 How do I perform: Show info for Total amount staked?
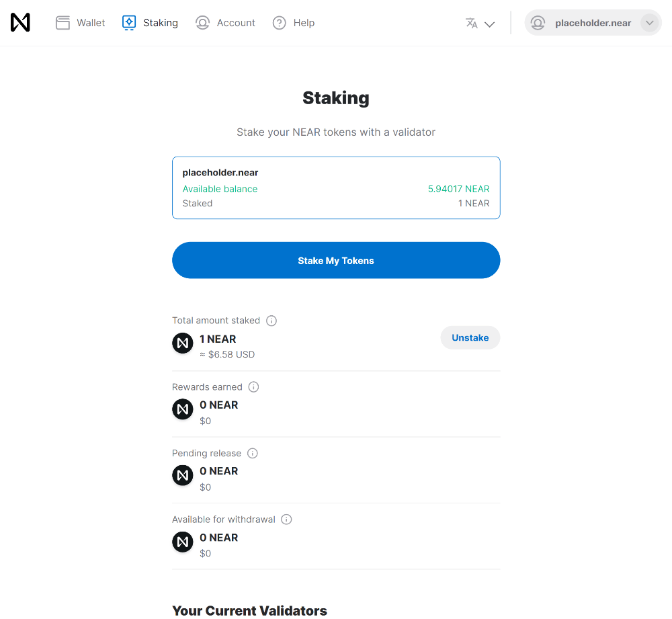pos(271,321)
